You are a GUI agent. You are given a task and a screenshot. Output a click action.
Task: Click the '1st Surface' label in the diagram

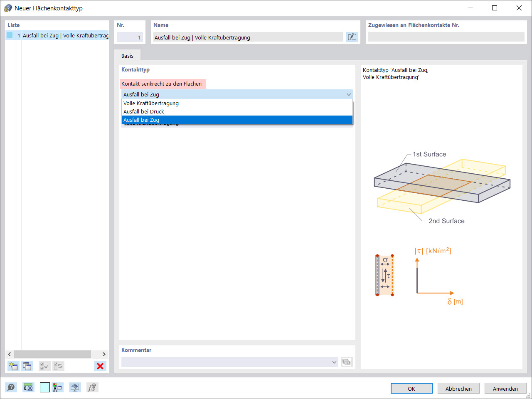pyautogui.click(x=429, y=154)
